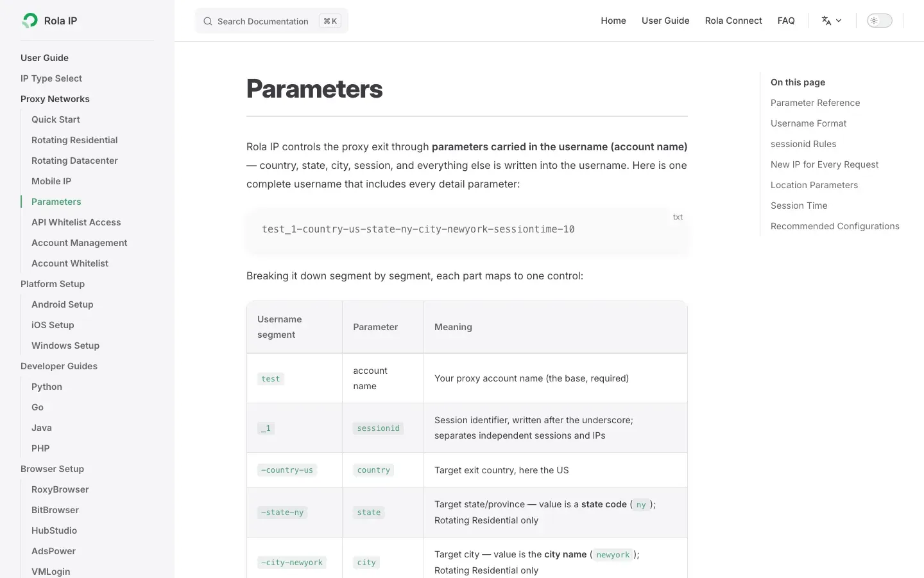This screenshot has width=924, height=578.
Task: Open the iOS Setup page
Action: point(53,325)
